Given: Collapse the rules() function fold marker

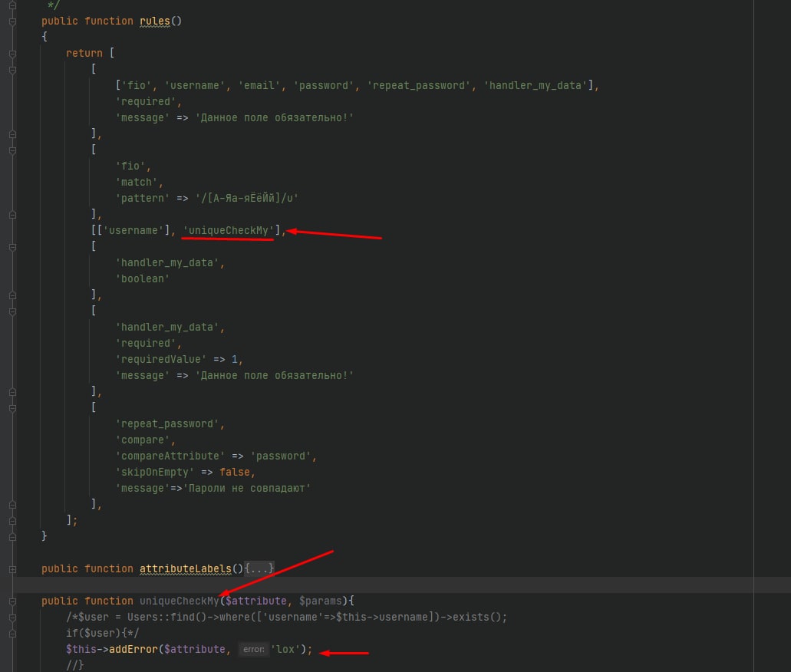Looking at the screenshot, I should [x=12, y=21].
